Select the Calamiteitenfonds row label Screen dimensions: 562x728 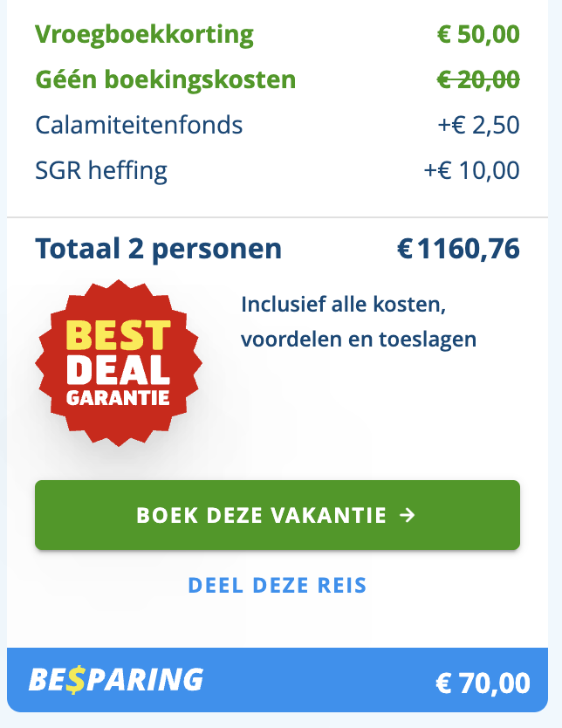click(139, 125)
